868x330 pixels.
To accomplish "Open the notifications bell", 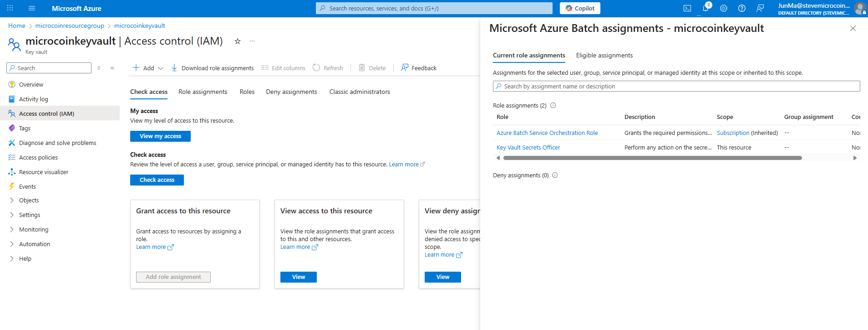I will click(x=706, y=8).
